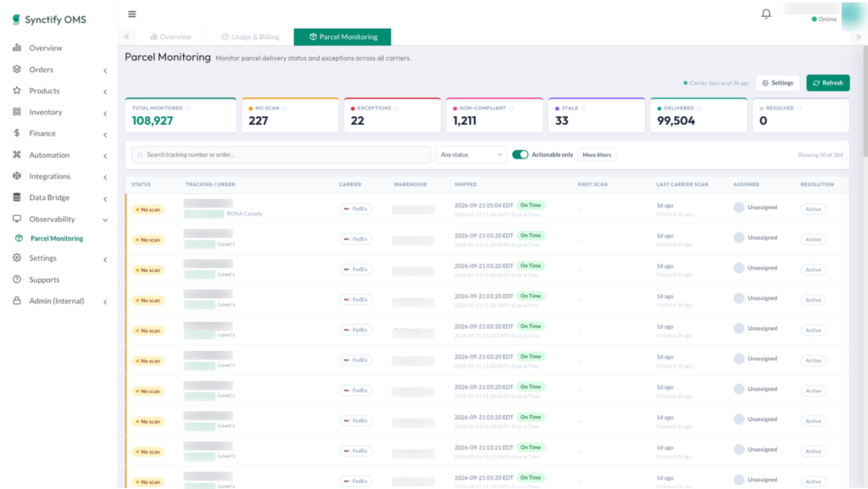Expand the Integrations sidebar menu chevron

[x=105, y=177]
